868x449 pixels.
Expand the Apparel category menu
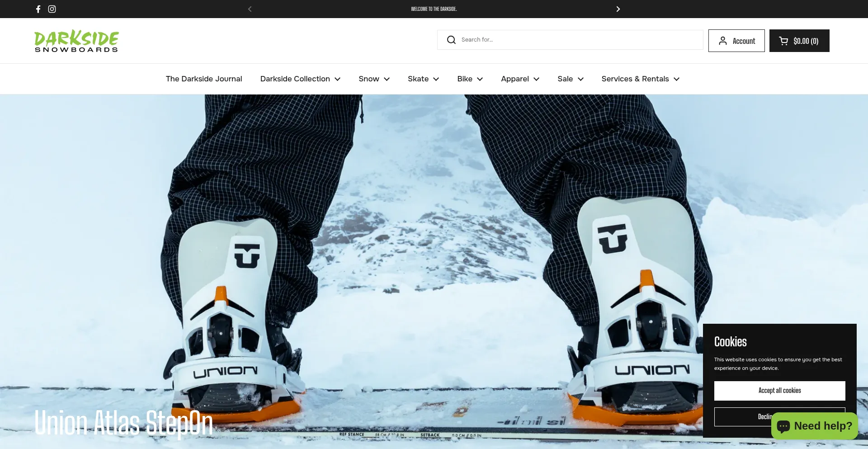pos(520,79)
